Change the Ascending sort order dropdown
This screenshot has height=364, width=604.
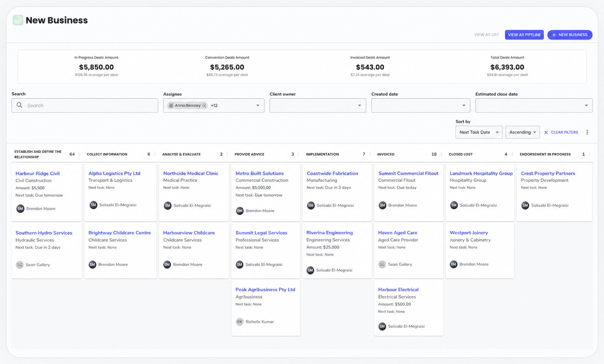click(522, 132)
